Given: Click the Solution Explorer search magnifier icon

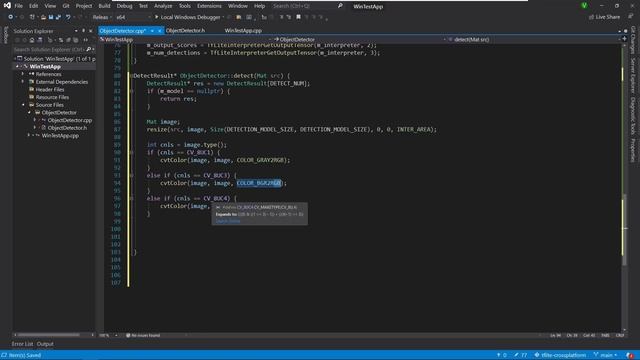Looking at the screenshot, I should [89, 49].
